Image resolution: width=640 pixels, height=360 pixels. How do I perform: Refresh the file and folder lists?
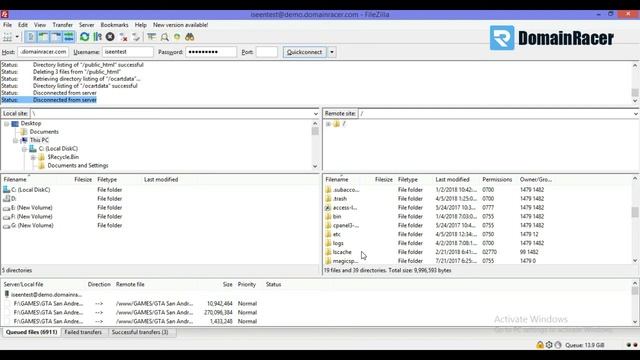(84, 37)
